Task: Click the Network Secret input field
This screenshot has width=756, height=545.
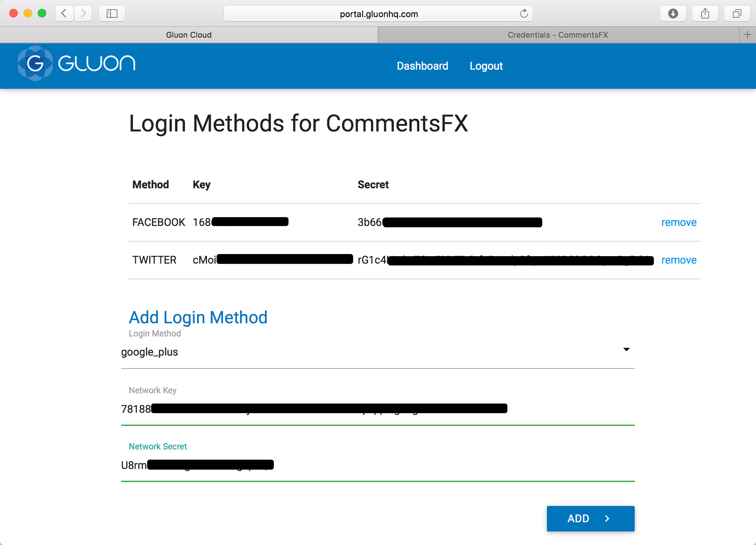Action: (378, 465)
